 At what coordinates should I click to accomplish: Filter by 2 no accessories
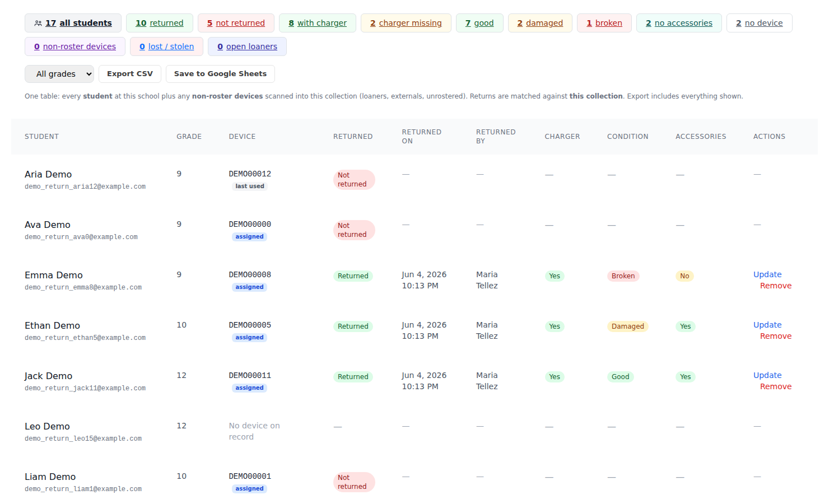click(679, 23)
